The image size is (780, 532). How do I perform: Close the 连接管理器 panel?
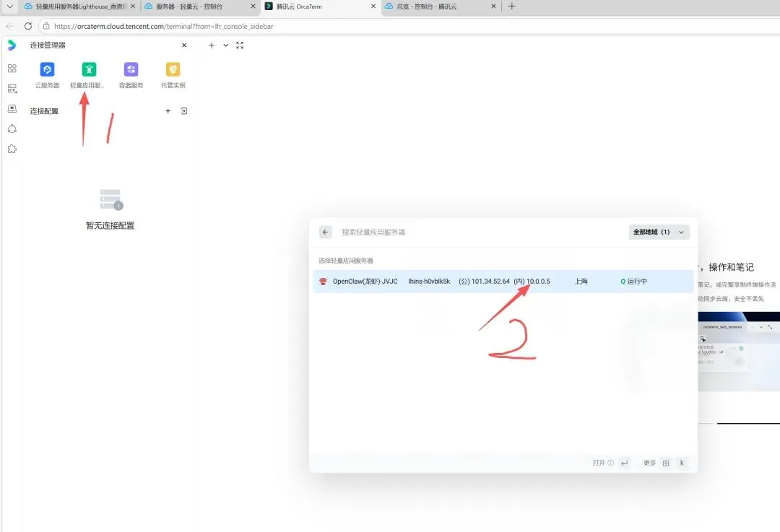(x=184, y=45)
